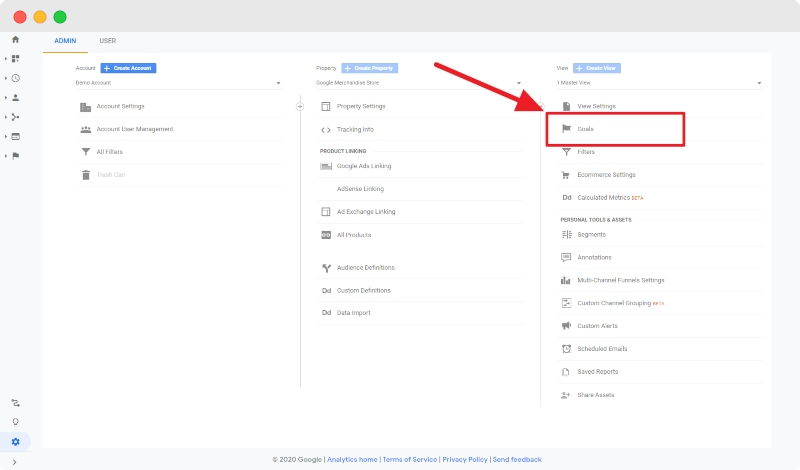800x470 pixels.
Task: Open the Admin gear icon at bottom left
Action: coord(15,442)
